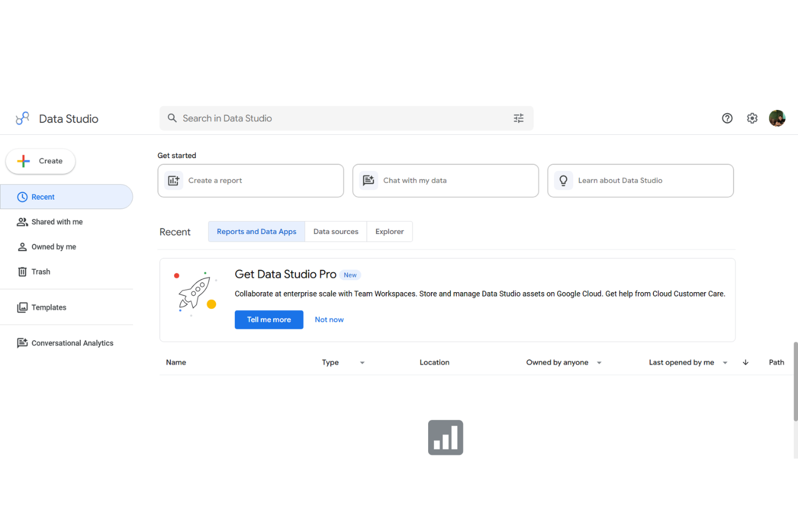This screenshot has height=532, width=798.
Task: Click the Path column header
Action: pyautogui.click(x=776, y=362)
